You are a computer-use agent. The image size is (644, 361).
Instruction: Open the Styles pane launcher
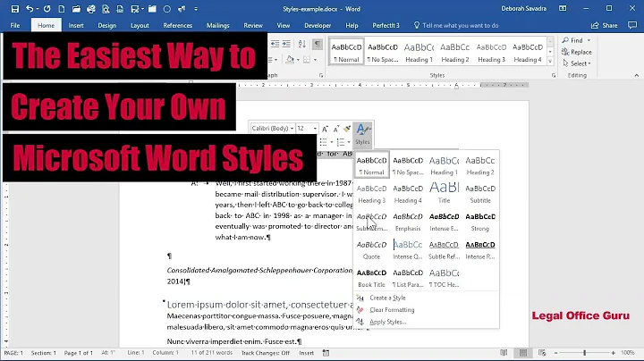click(554, 75)
